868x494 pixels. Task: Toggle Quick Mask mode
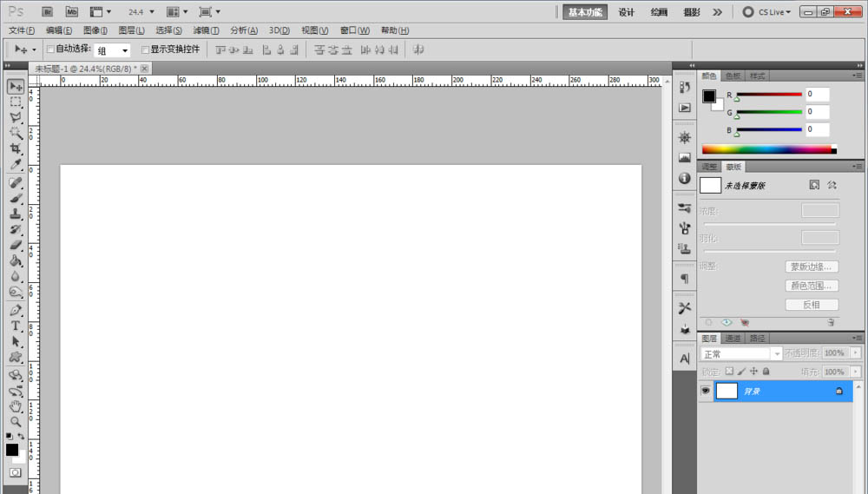tap(16, 472)
